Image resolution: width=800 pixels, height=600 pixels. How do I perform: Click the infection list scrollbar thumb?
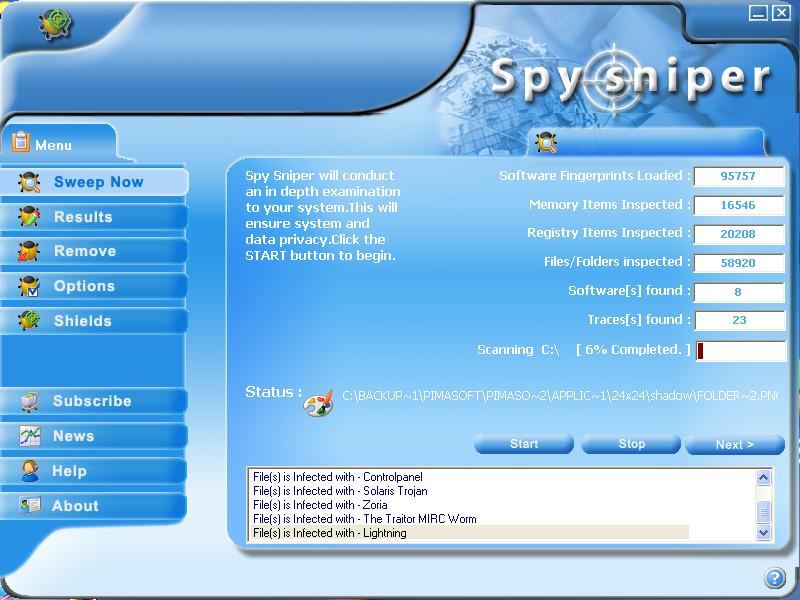[763, 512]
